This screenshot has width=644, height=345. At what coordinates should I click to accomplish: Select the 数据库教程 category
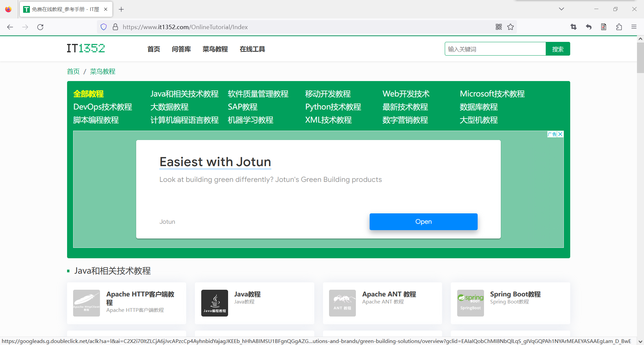[x=479, y=107]
